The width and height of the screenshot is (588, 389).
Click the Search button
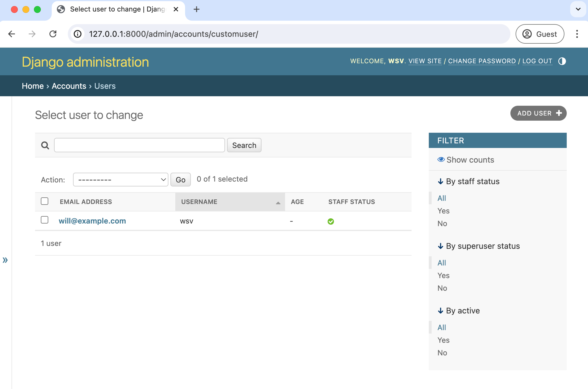tap(244, 145)
